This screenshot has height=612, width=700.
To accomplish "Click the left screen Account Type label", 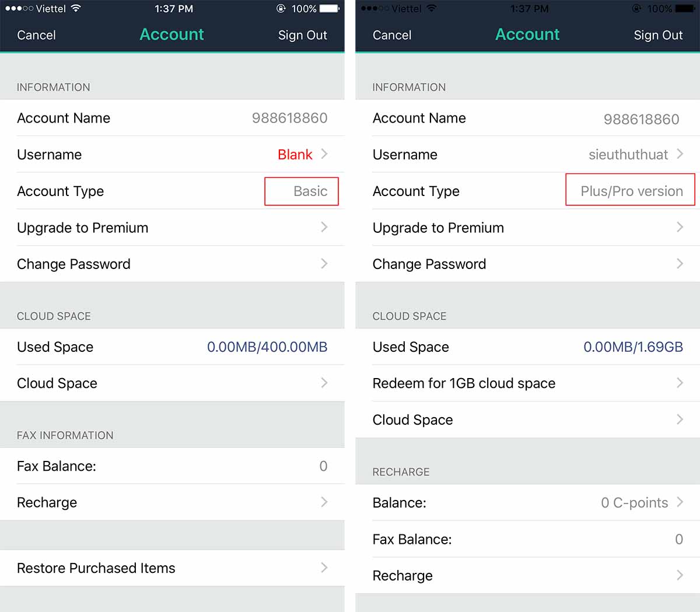I will click(61, 191).
